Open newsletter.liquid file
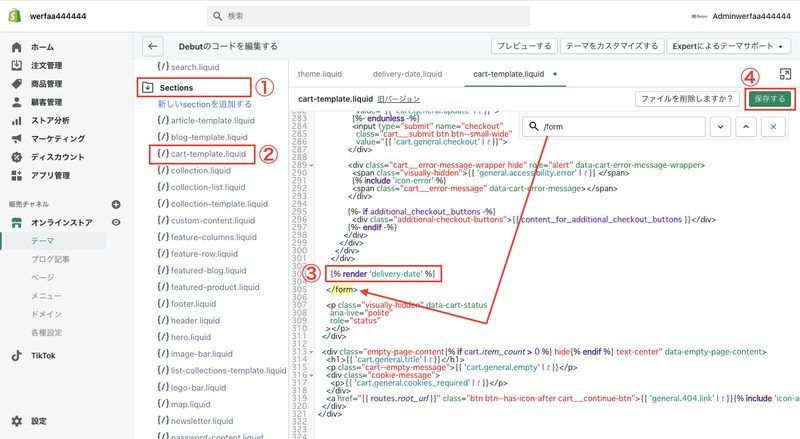Image resolution: width=800 pixels, height=439 pixels. pyautogui.click(x=202, y=421)
